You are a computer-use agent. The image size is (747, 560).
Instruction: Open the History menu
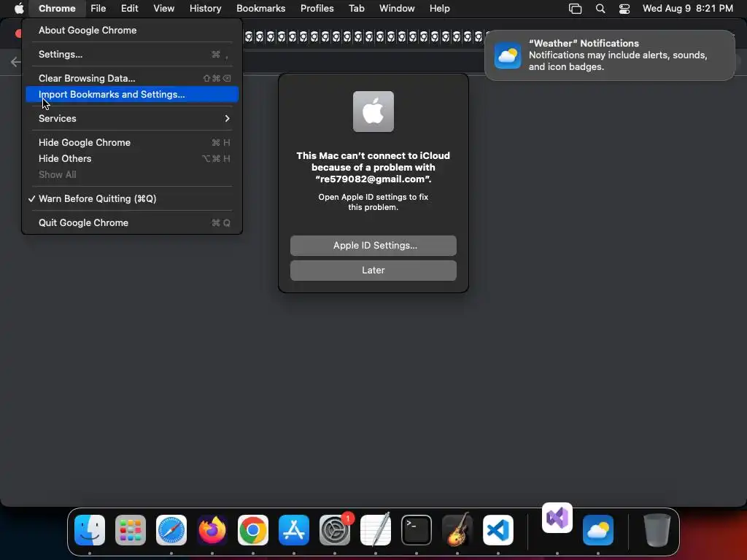coord(205,8)
